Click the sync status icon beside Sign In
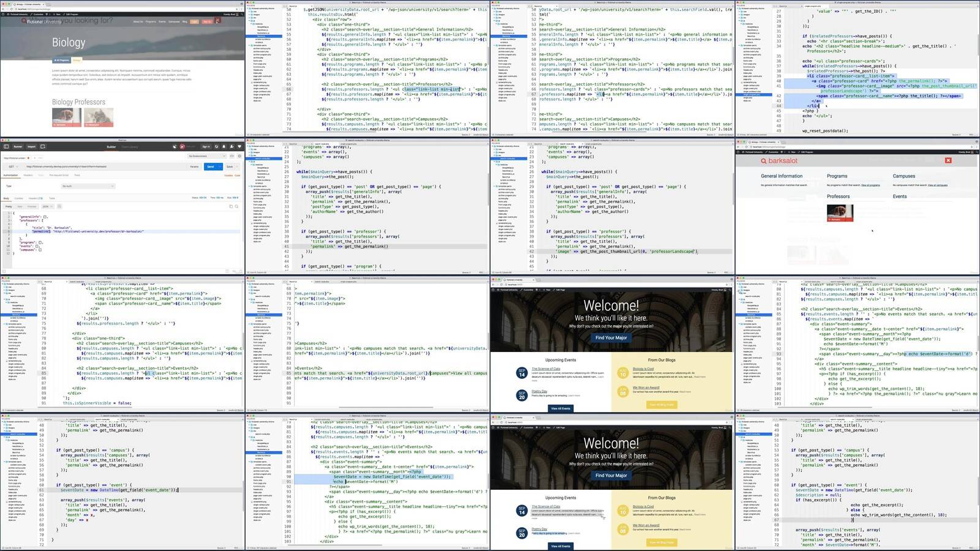Image resolution: width=980 pixels, height=551 pixels. (216, 146)
